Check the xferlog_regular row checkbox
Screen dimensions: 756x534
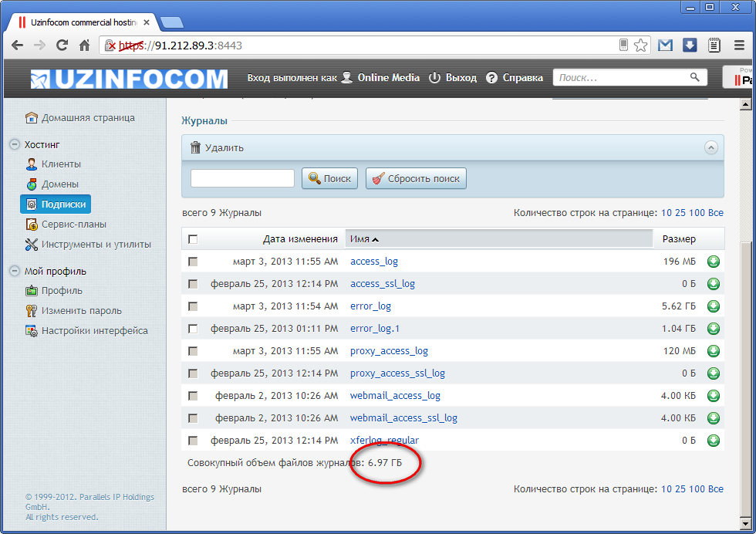(193, 441)
